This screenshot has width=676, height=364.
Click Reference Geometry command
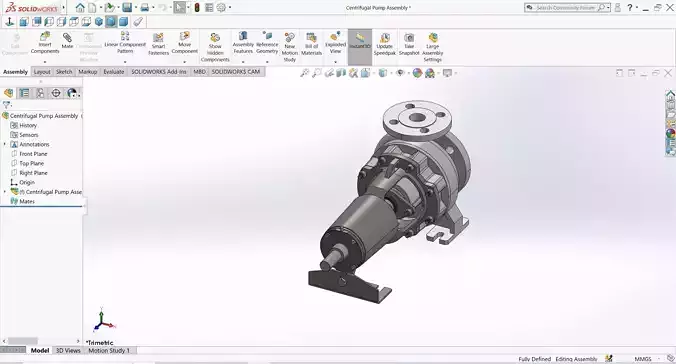(267, 42)
